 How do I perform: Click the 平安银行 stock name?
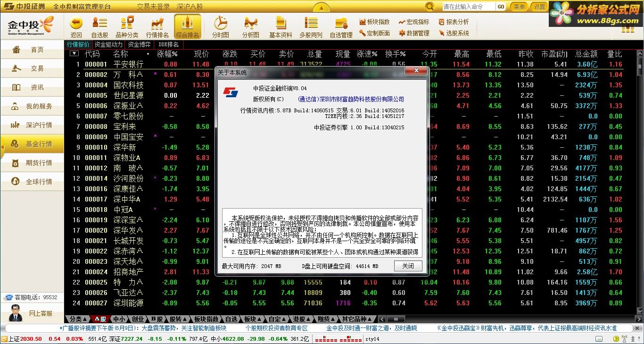coord(128,64)
